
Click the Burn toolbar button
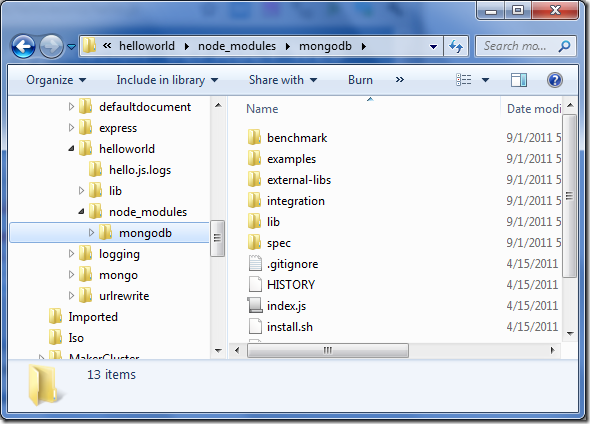pyautogui.click(x=360, y=80)
